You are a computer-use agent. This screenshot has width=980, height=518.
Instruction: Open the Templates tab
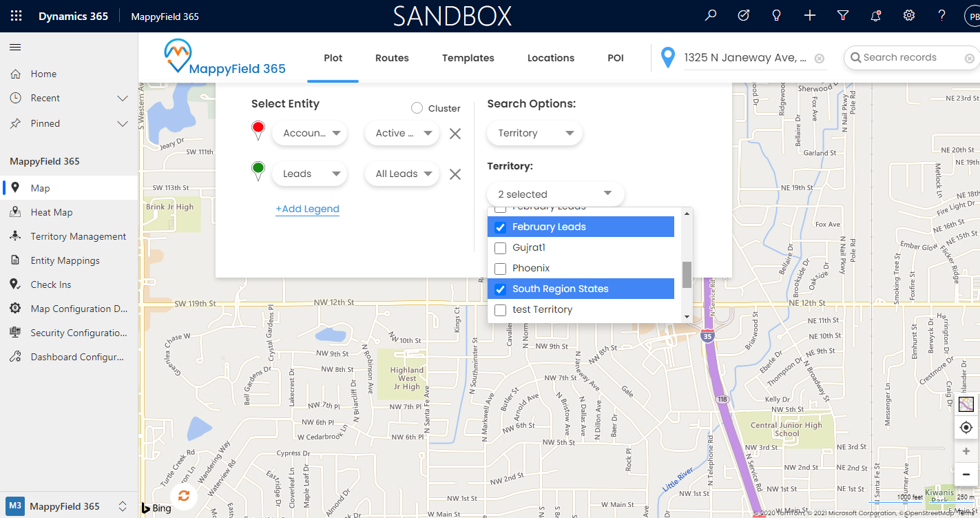pyautogui.click(x=468, y=58)
